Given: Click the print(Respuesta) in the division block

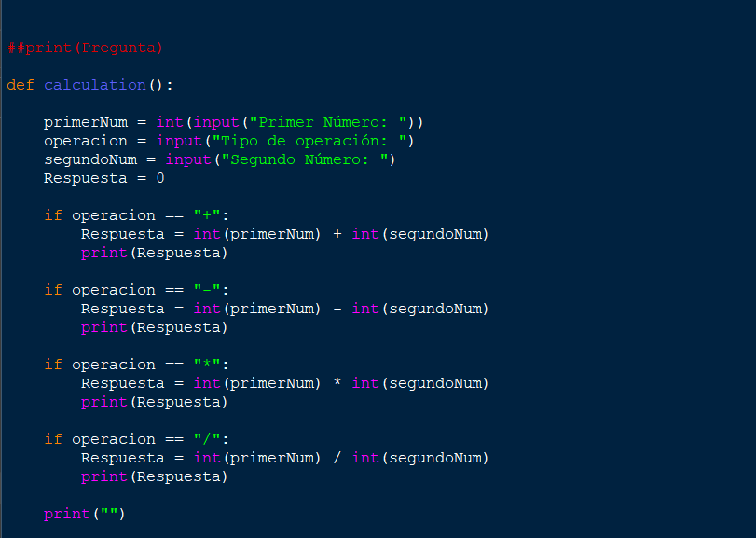Looking at the screenshot, I should [154, 476].
